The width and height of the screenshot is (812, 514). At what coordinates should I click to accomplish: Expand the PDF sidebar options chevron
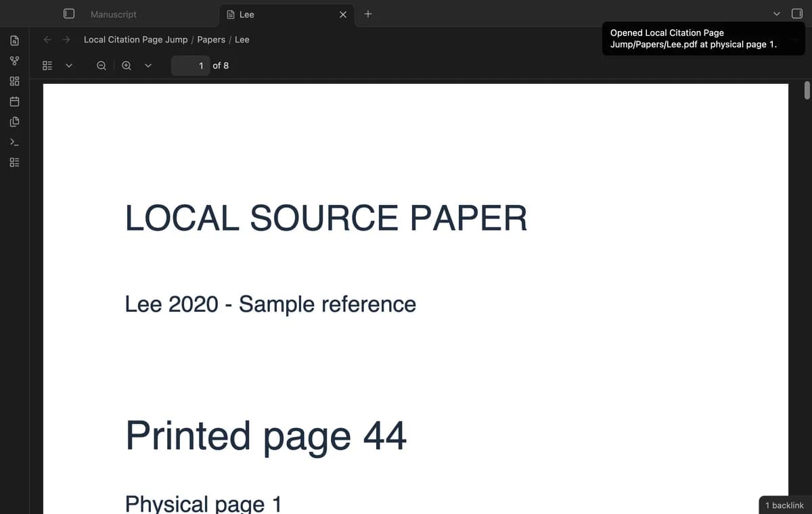(x=68, y=66)
